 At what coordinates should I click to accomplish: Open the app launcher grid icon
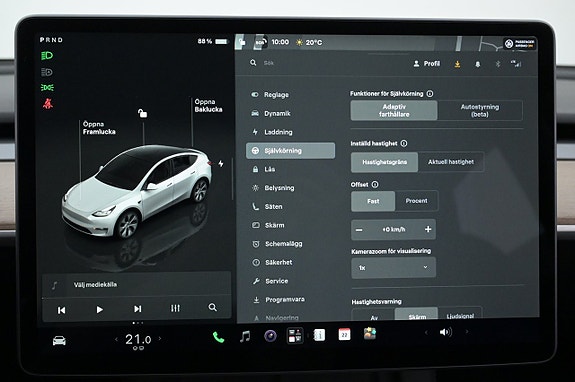295,335
